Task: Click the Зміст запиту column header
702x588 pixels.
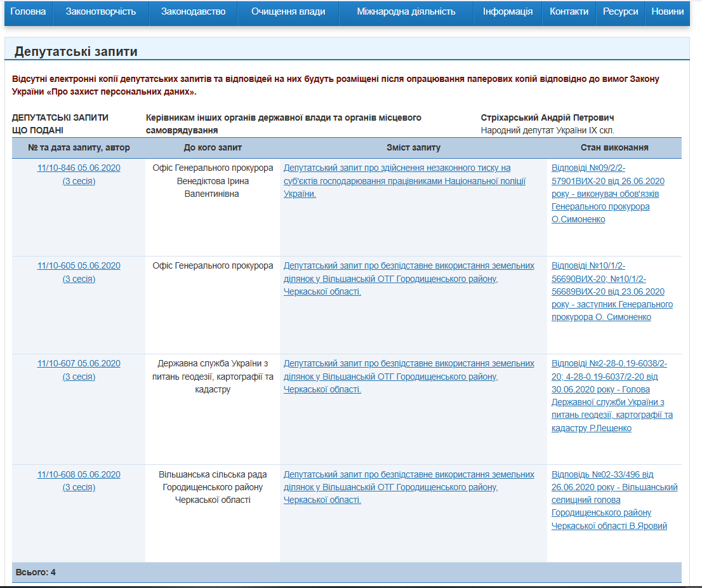Action: coord(413,147)
